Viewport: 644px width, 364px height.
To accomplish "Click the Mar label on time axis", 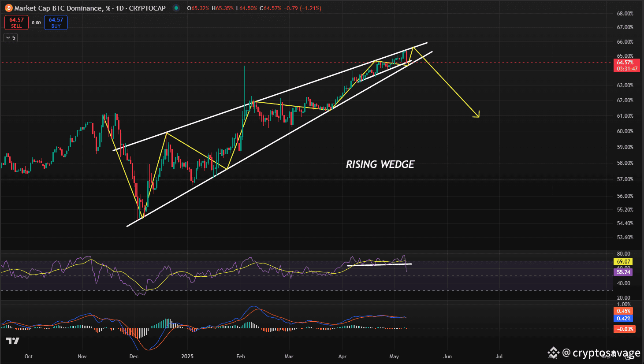I will [289, 357].
